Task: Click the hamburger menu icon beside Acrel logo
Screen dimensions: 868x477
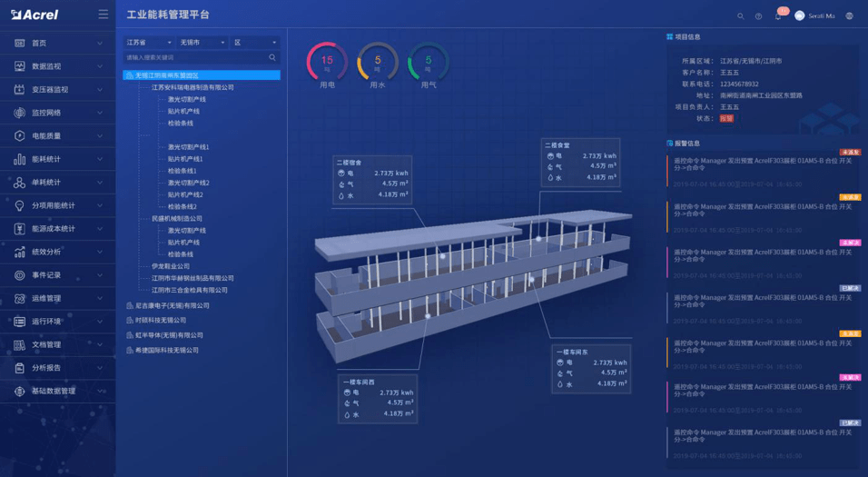Action: click(x=104, y=15)
